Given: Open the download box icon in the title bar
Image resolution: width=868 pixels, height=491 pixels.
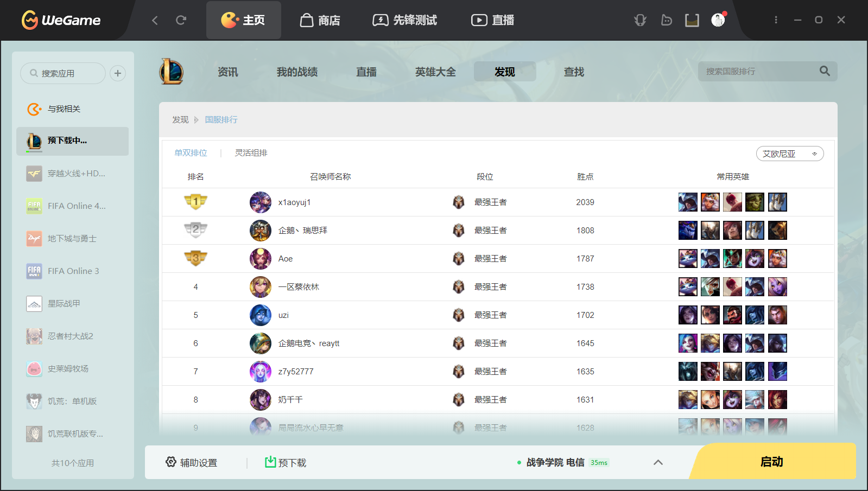Looking at the screenshot, I should click(x=692, y=20).
